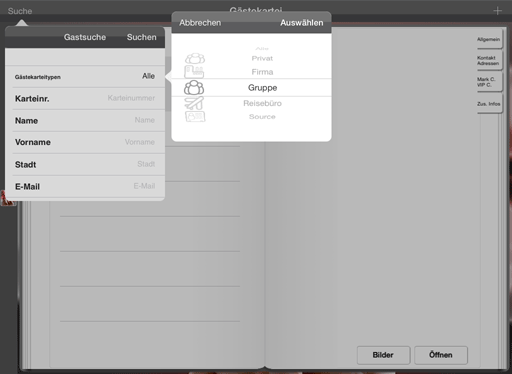The width and height of the screenshot is (512, 374).
Task: Click the Öffnen button
Action: [x=441, y=355]
